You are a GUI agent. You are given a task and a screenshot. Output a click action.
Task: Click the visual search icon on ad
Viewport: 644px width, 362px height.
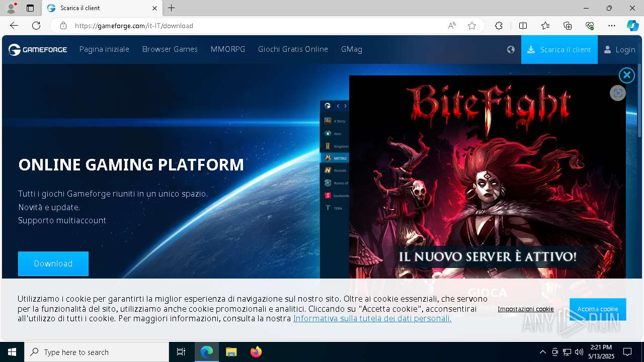tap(618, 93)
